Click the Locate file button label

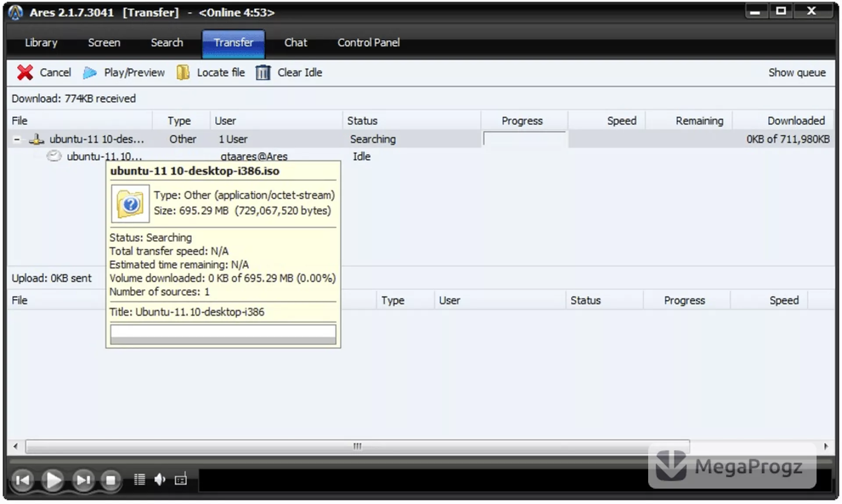coord(221,72)
